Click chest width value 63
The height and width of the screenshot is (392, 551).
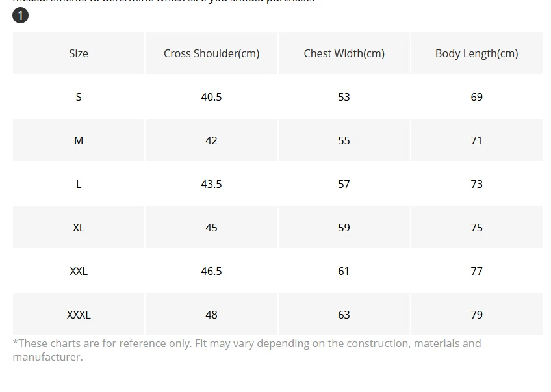344,315
